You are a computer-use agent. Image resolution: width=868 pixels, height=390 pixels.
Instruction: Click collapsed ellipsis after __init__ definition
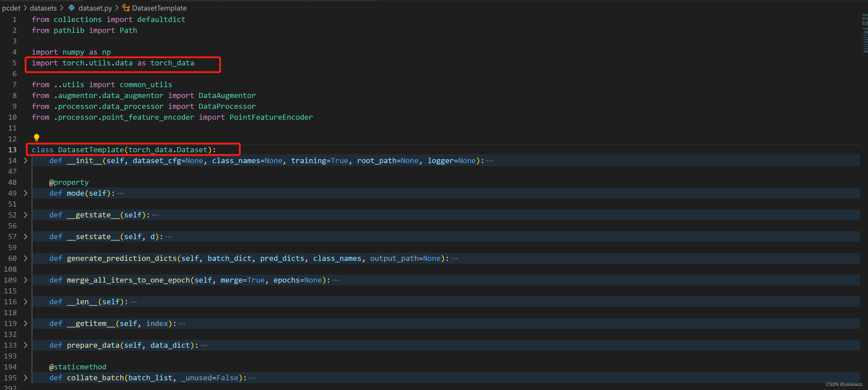490,161
